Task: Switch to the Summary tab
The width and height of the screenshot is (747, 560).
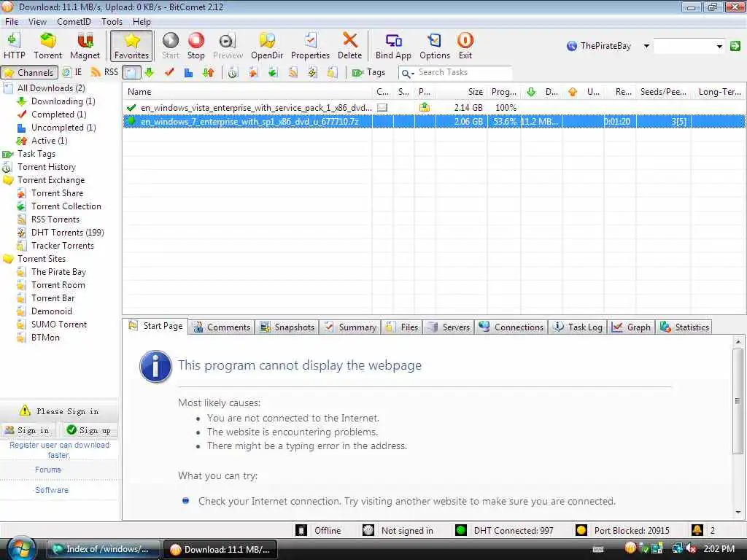Action: (x=350, y=327)
